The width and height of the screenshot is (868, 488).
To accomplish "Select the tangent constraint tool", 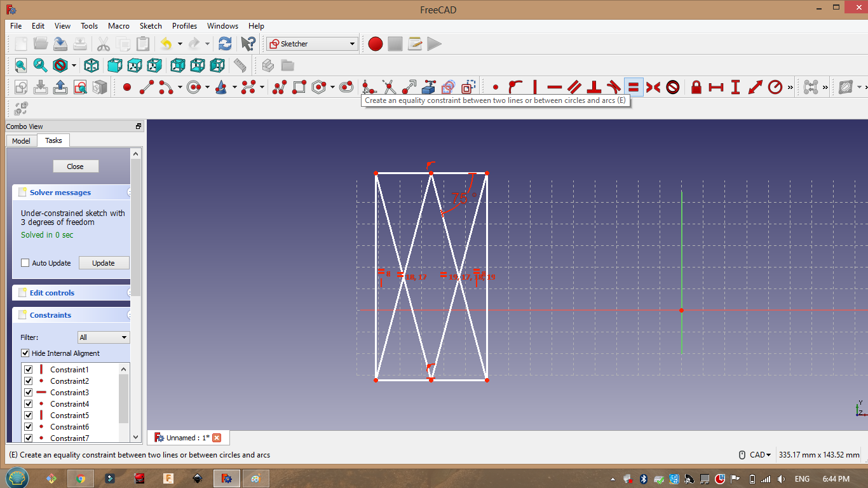I will [x=613, y=87].
